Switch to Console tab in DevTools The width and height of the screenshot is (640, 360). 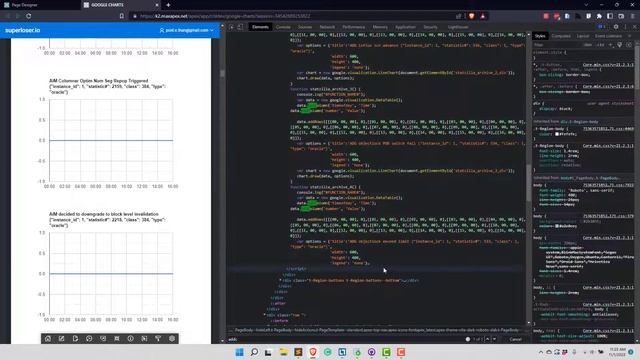283,27
